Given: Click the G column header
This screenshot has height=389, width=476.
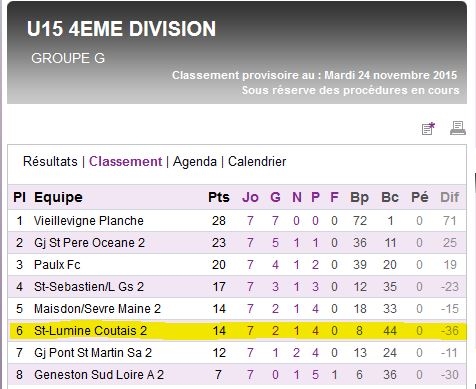Looking at the screenshot, I should pyautogui.click(x=275, y=197).
